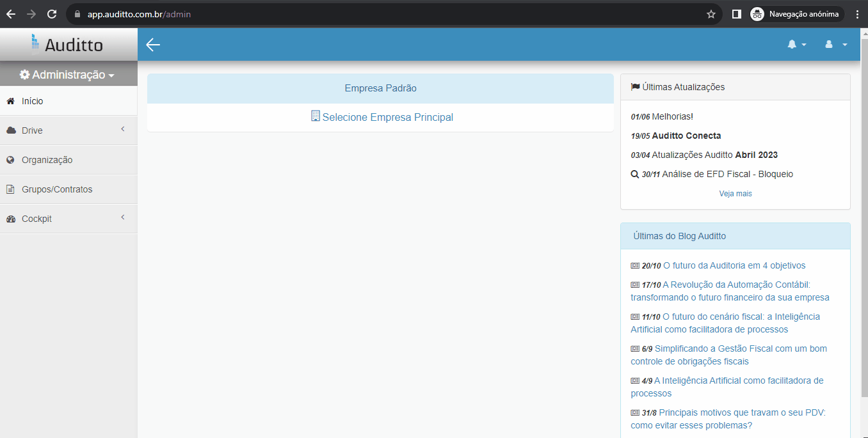Open the browser side panel icon
The width and height of the screenshot is (868, 438).
(x=736, y=14)
